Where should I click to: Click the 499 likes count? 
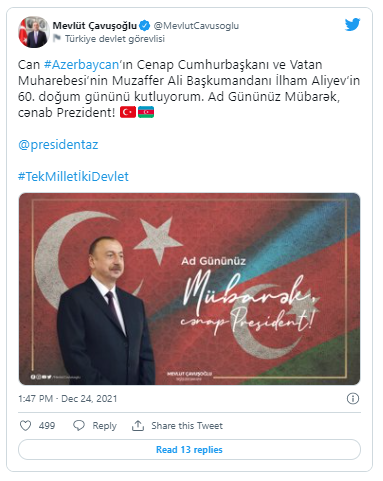(x=47, y=426)
